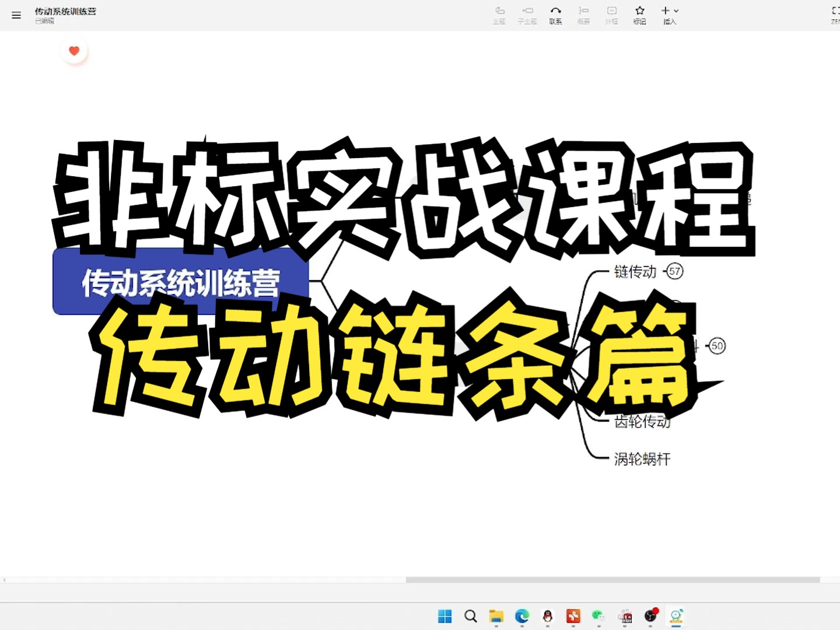The image size is (840, 630).
Task: Collapse the branch showing the 50 badge
Action: pos(717,345)
